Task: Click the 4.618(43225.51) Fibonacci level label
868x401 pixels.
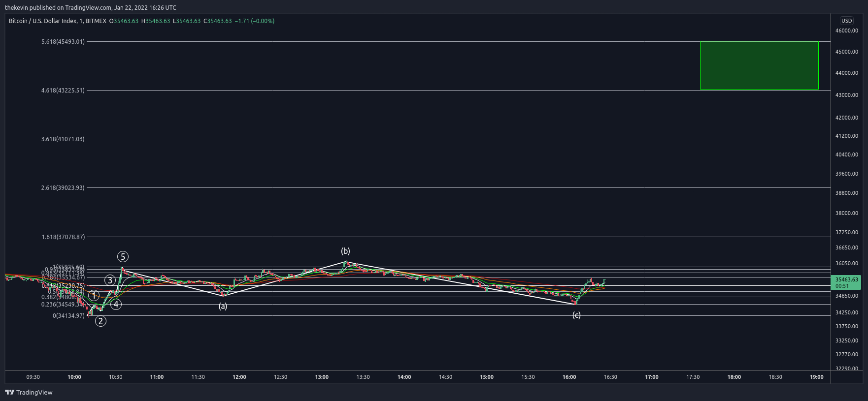Action: click(x=63, y=91)
